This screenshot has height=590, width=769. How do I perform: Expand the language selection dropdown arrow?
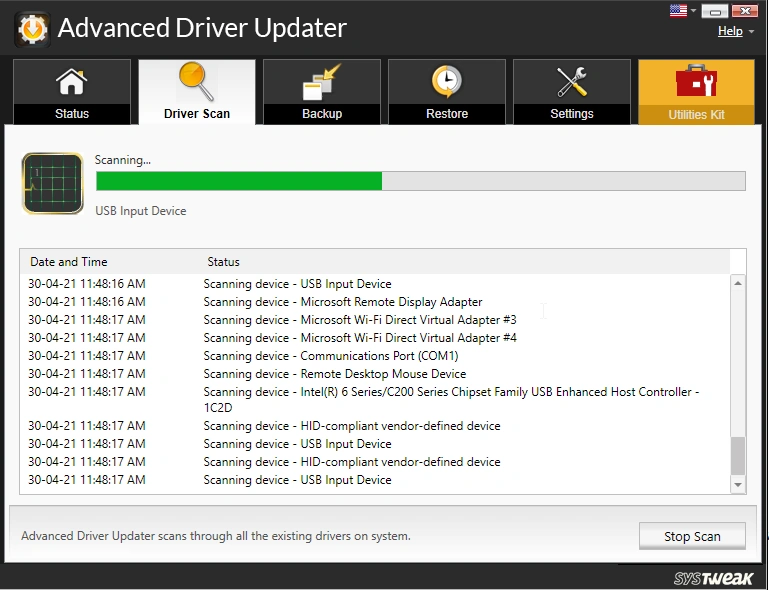(x=692, y=12)
